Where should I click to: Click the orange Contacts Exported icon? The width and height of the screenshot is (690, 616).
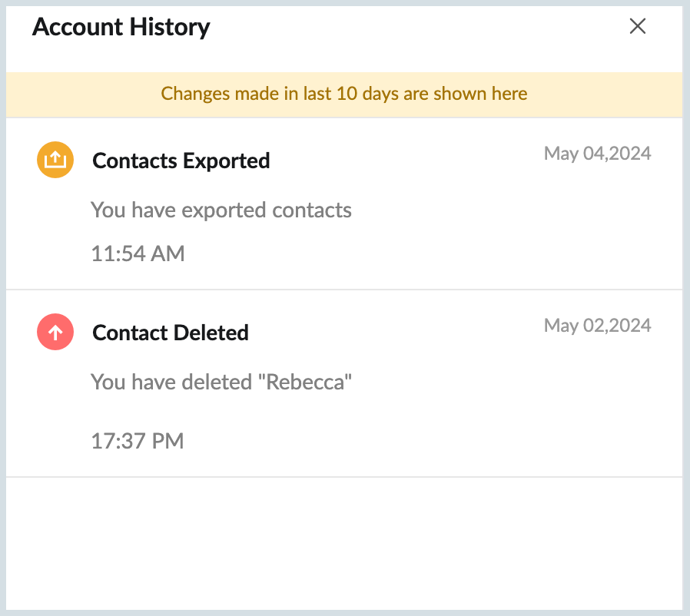(x=55, y=160)
